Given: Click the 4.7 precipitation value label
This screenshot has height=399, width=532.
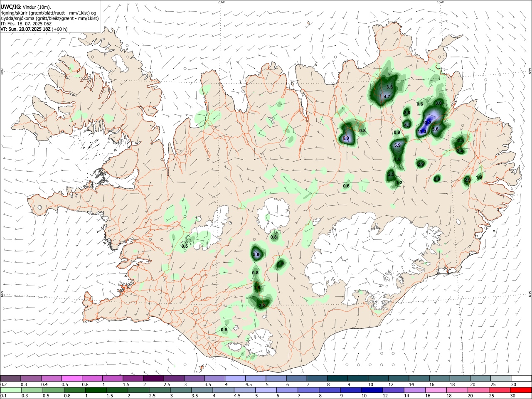Looking at the screenshot, I should click(387, 96).
